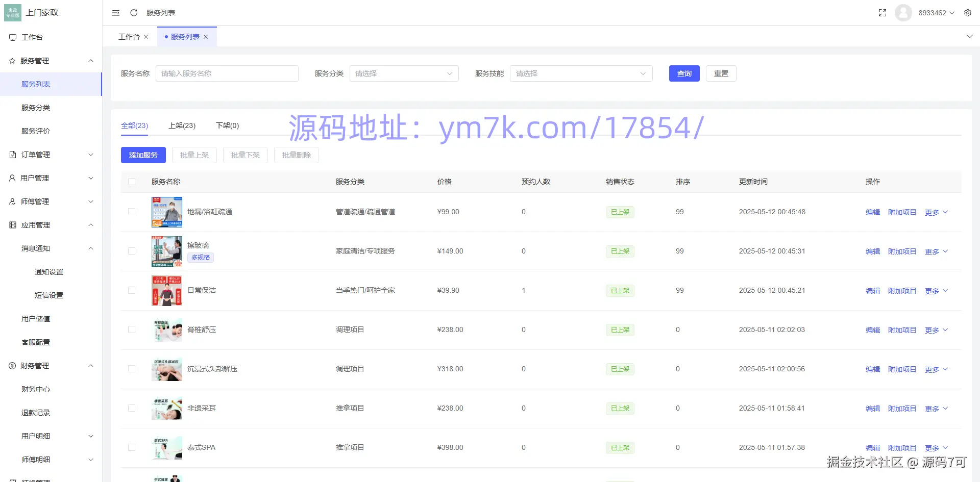Go to 财务中心 in the sidebar
The height and width of the screenshot is (482, 980).
click(x=36, y=389)
